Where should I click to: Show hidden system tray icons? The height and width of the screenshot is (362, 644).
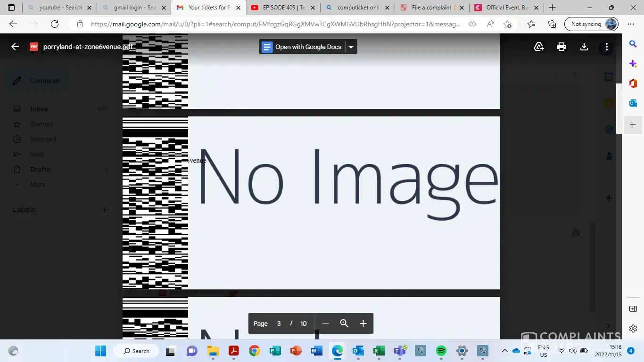coord(504,351)
